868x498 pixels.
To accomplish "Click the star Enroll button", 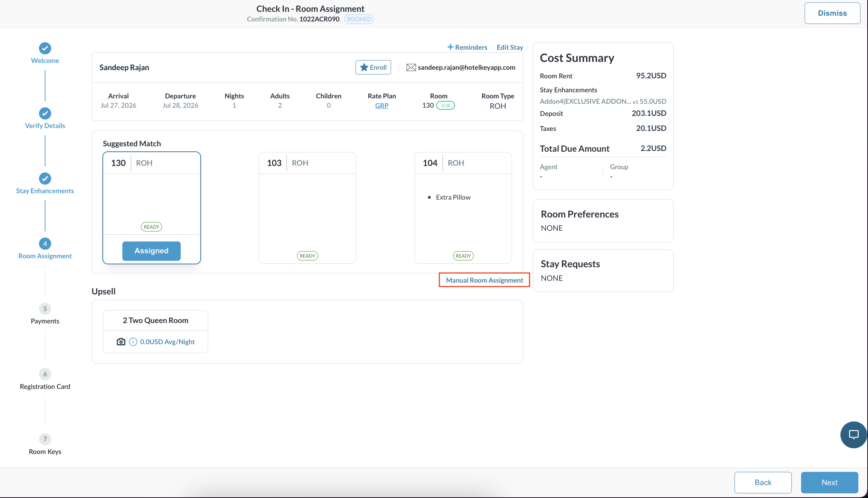I will pyautogui.click(x=373, y=67).
